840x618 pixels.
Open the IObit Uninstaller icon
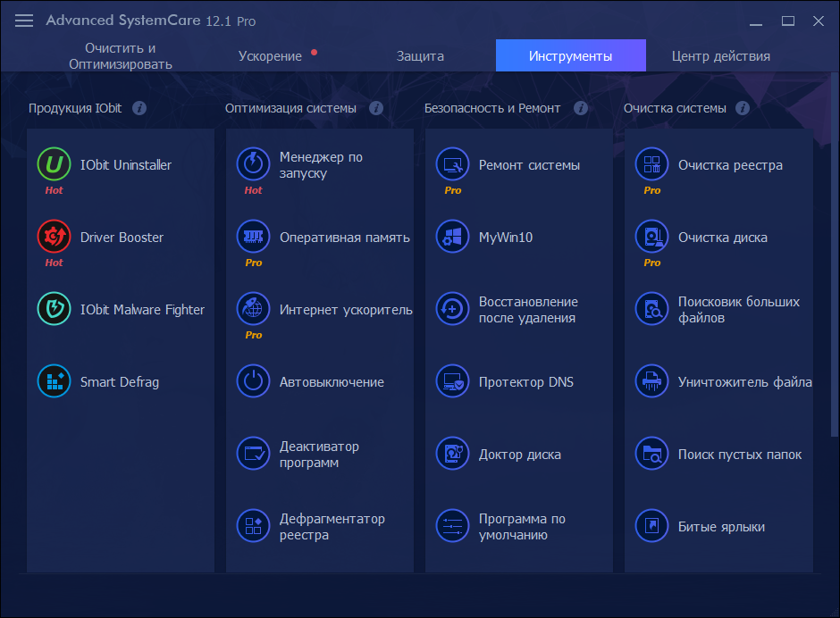point(55,163)
